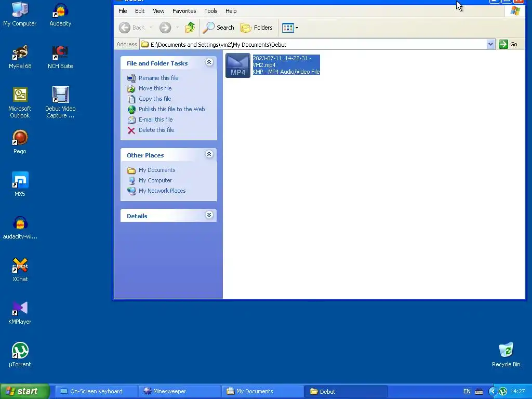This screenshot has width=532, height=399.
Task: Go to My Documents in Other Places
Action: coord(157,170)
